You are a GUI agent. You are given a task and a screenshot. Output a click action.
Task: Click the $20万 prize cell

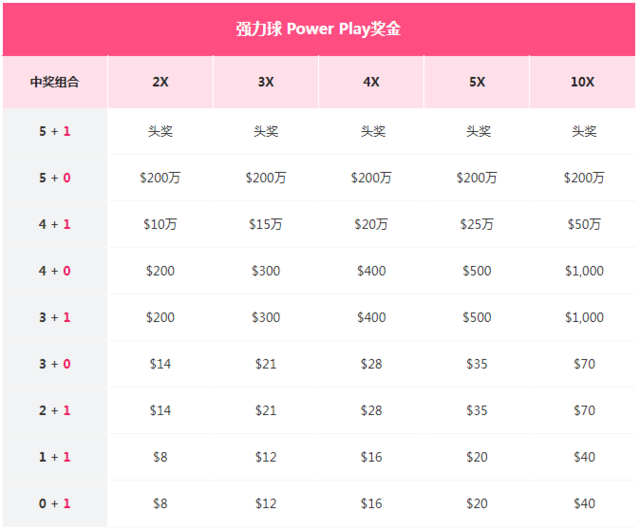[x=371, y=225]
